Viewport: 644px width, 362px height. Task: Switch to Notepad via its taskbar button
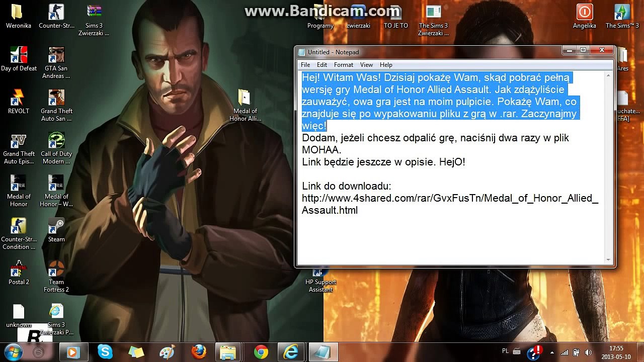tap(323, 352)
